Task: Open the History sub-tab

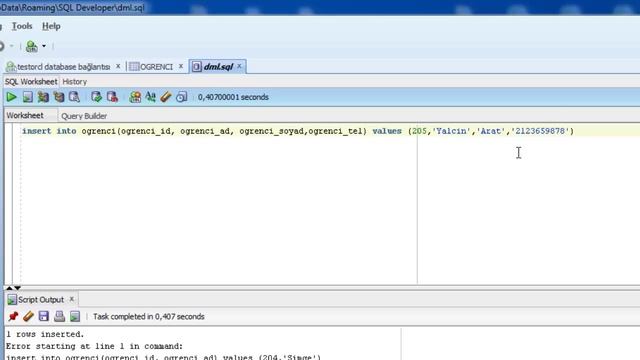Action: pos(75,82)
